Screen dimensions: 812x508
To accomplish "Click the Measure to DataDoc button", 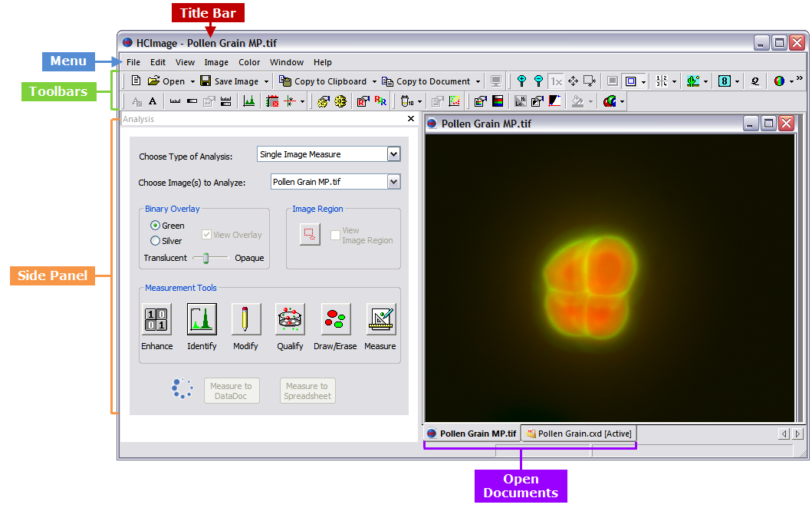I will tap(231, 391).
